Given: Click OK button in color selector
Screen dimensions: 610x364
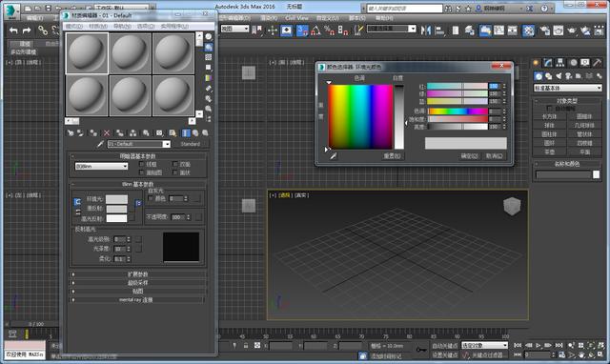Looking at the screenshot, I should [469, 156].
